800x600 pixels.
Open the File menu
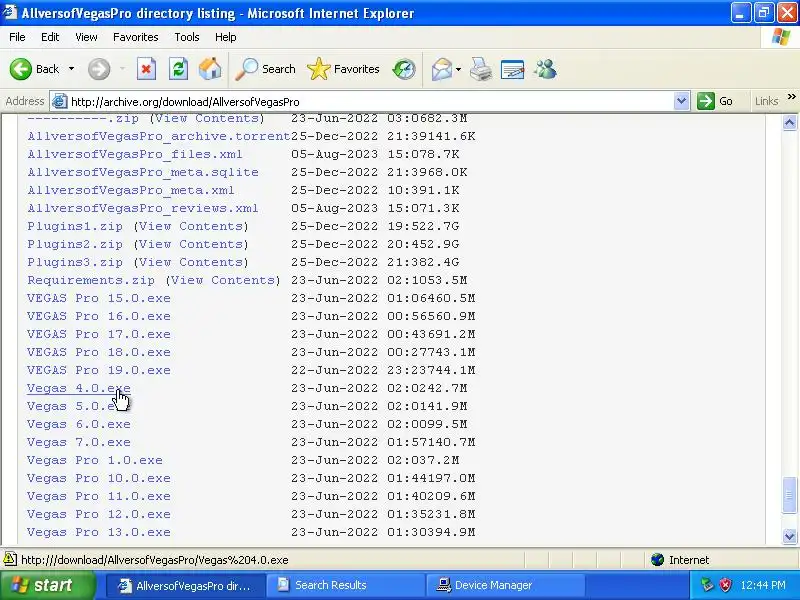[17, 37]
